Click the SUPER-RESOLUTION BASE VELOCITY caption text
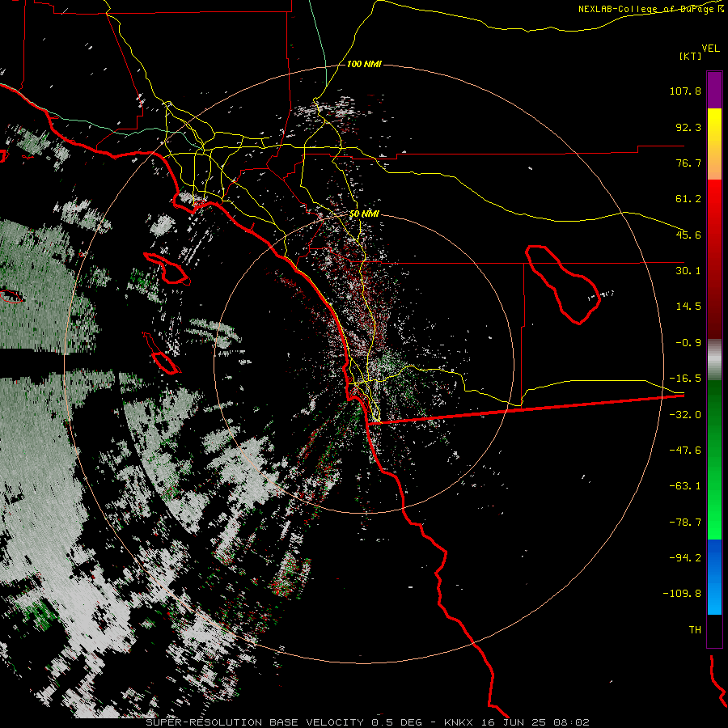728x728 pixels. pos(255,722)
